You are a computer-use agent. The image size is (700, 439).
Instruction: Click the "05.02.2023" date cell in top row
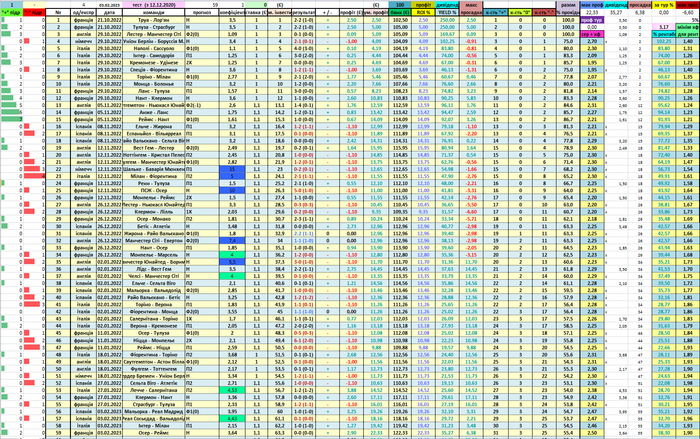tap(109, 5)
